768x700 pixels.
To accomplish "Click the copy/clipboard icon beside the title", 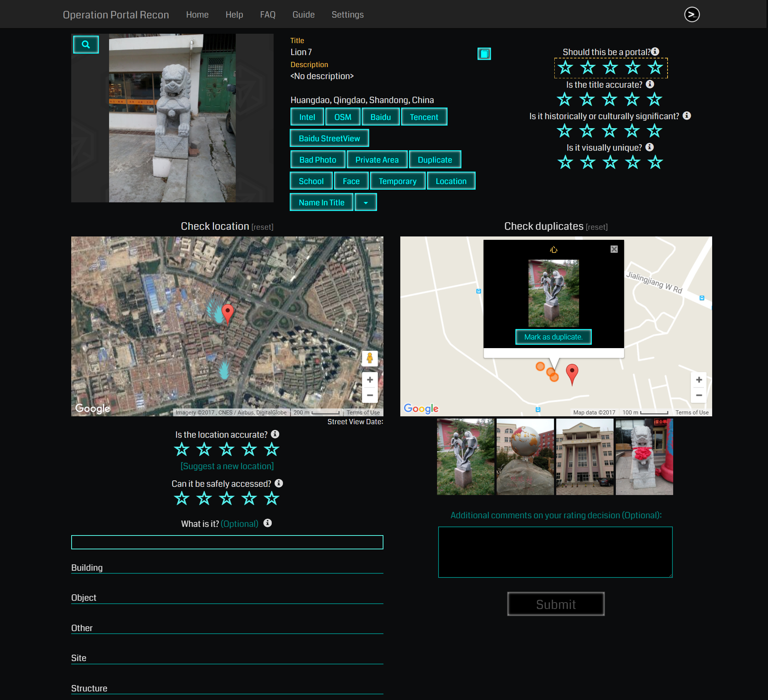I will pyautogui.click(x=484, y=54).
